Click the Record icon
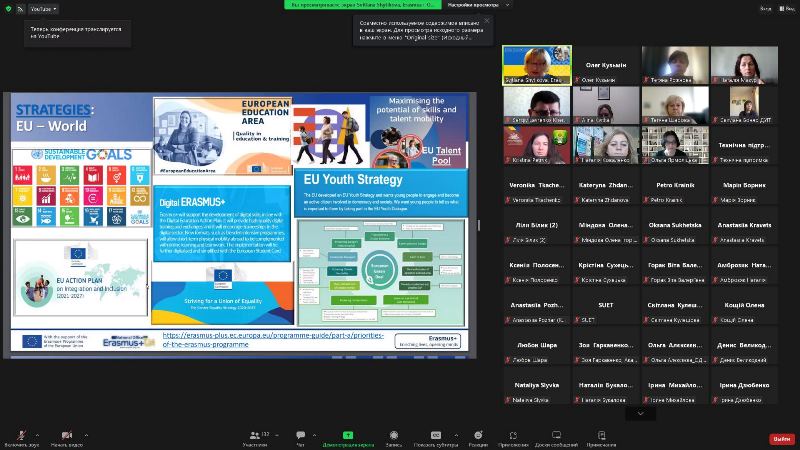Viewport: 800px width, 450px height. point(392,436)
